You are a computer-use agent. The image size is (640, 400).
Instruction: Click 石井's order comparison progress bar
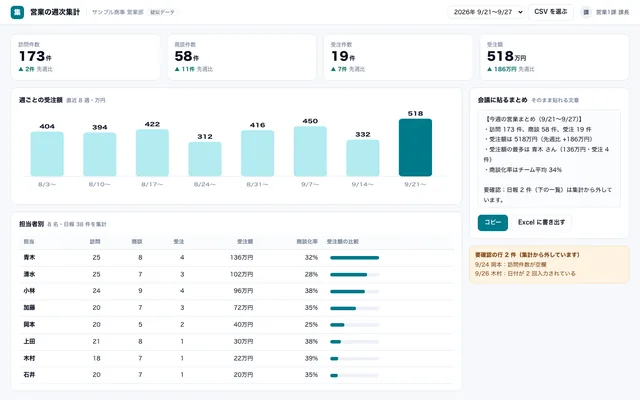355,375
